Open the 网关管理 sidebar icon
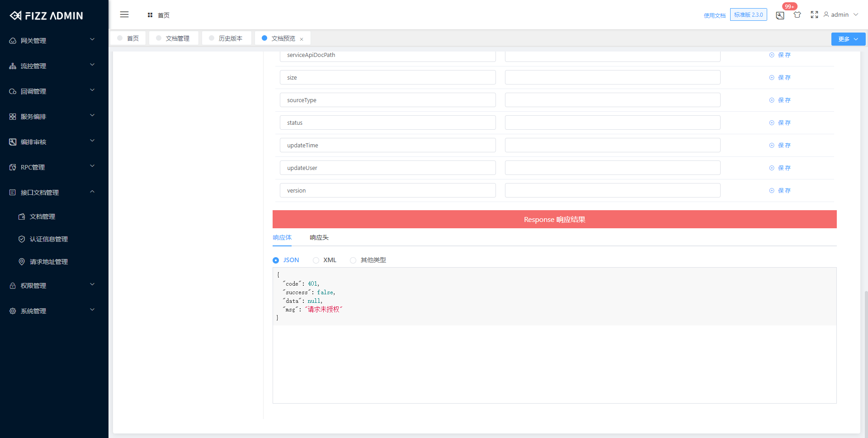The height and width of the screenshot is (438, 868). coord(12,40)
